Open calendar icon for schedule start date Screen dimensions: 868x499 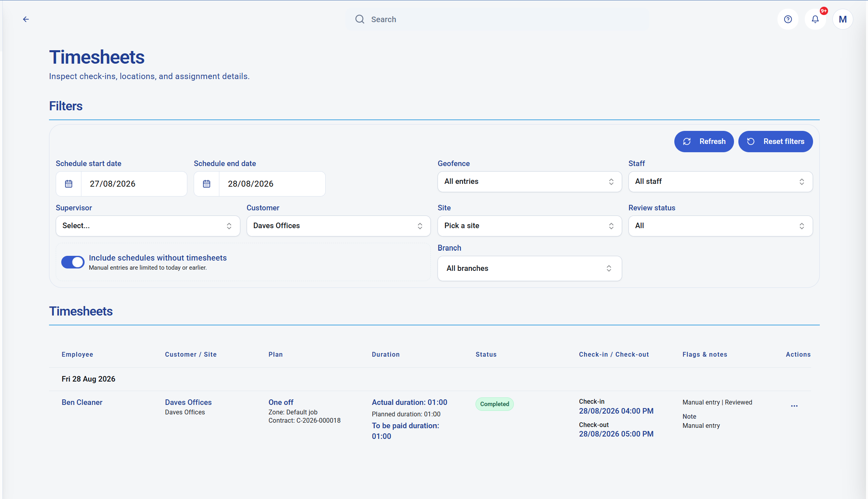pos(68,184)
